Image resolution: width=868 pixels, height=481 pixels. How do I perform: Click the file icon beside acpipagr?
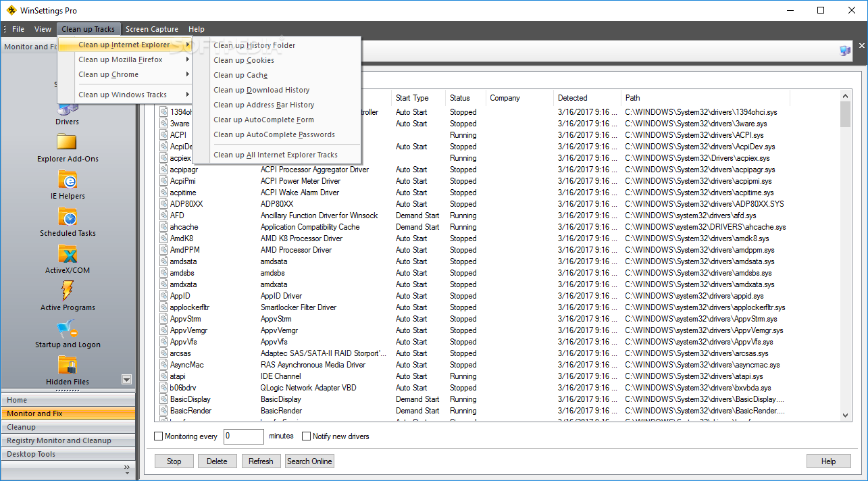click(x=163, y=170)
